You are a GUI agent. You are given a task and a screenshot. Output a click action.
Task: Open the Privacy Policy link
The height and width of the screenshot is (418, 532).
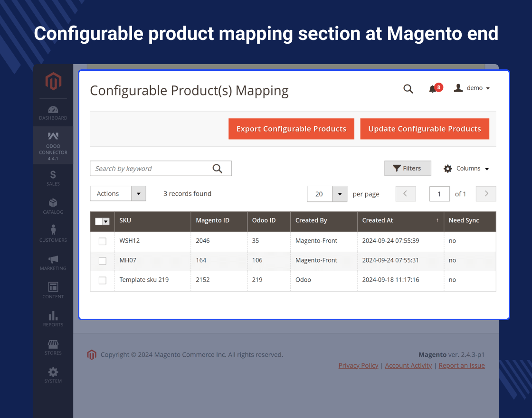[358, 365]
